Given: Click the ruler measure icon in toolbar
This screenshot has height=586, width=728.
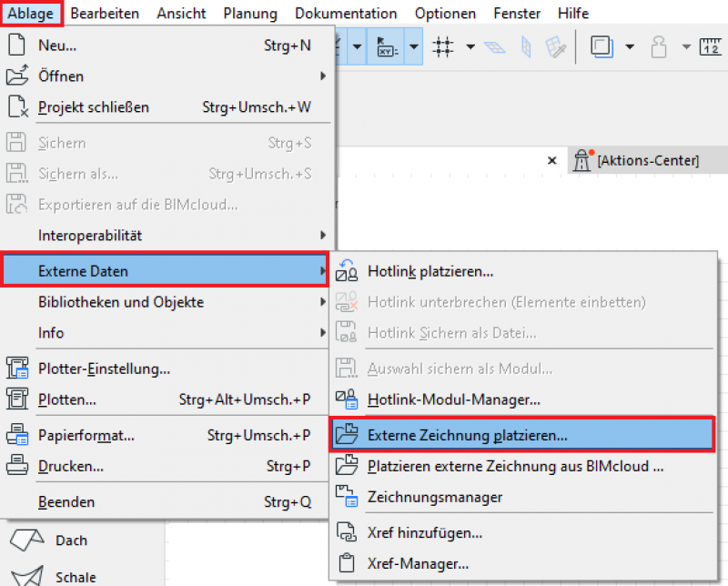Looking at the screenshot, I should tap(711, 47).
